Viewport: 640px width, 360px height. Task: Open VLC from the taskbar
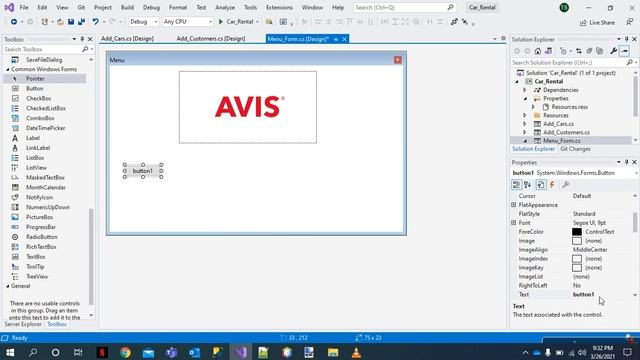tap(356, 352)
